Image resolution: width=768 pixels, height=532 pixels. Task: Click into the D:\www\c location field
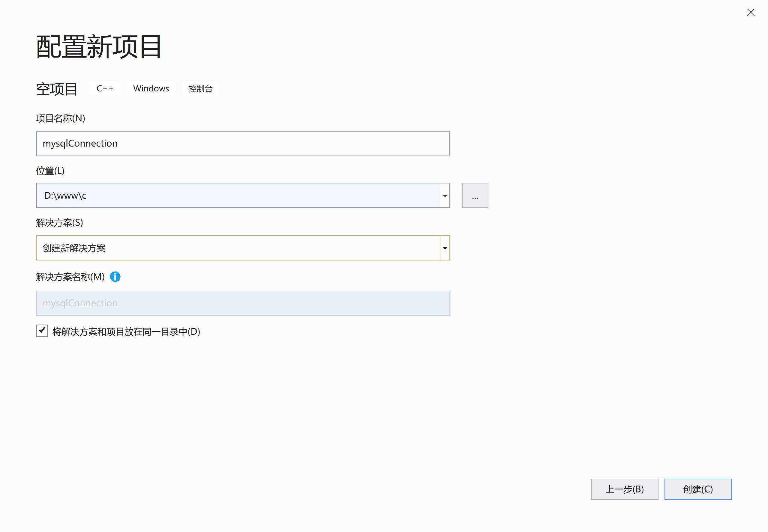click(238, 195)
